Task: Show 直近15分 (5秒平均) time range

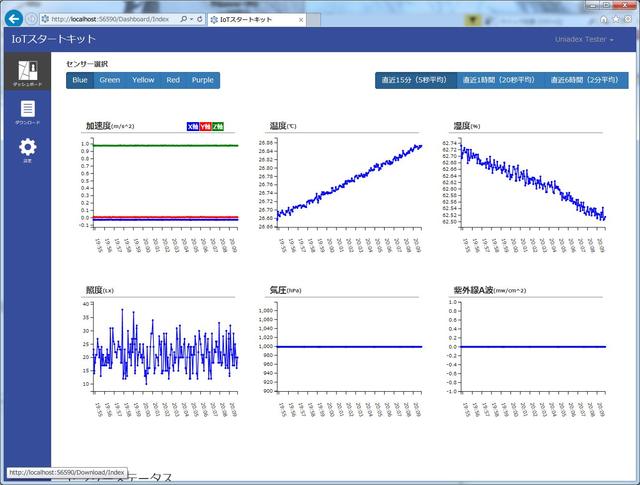Action: [415, 80]
